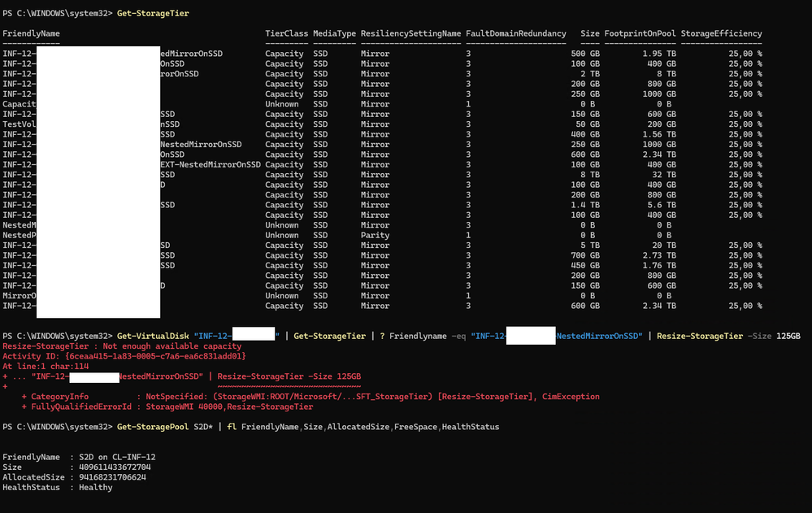812x513 pixels.
Task: Click the Healthy status value
Action: coord(95,488)
